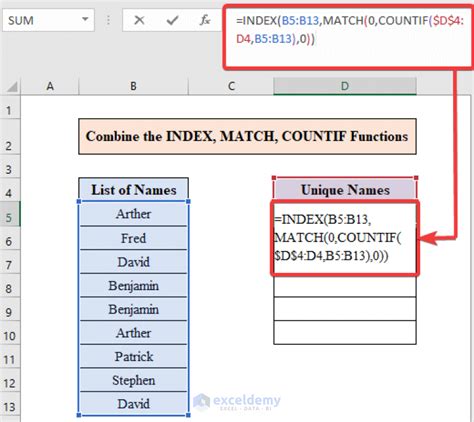Viewport: 474px width, 422px height.
Task: Select column D header
Action: [x=345, y=86]
